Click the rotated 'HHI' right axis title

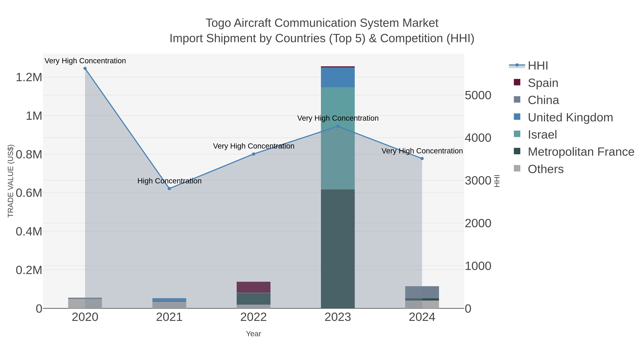[497, 181]
